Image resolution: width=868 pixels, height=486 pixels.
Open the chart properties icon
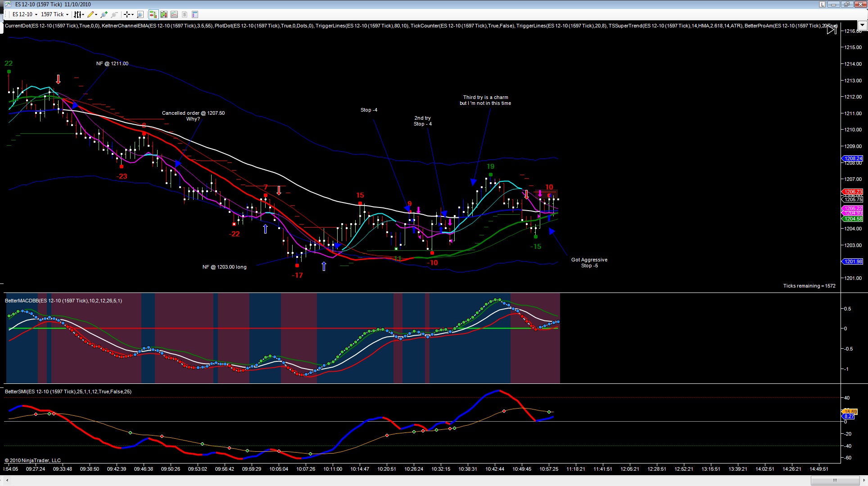[195, 14]
